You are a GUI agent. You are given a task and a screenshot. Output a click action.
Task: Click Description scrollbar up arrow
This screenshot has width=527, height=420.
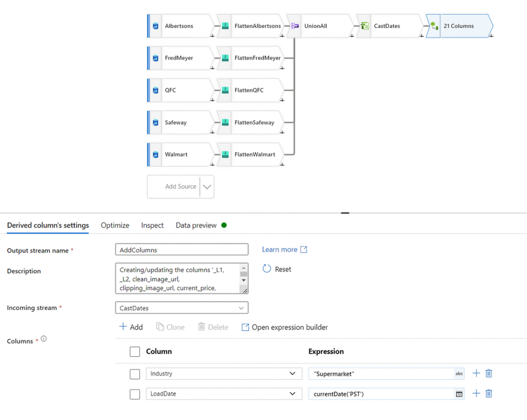click(244, 268)
